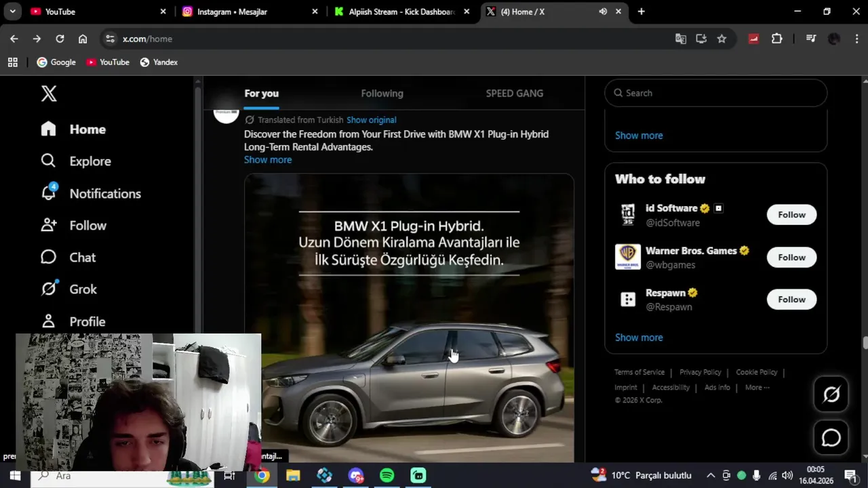Viewport: 868px width, 488px height.
Task: Click the Home house icon
Action: (x=48, y=129)
